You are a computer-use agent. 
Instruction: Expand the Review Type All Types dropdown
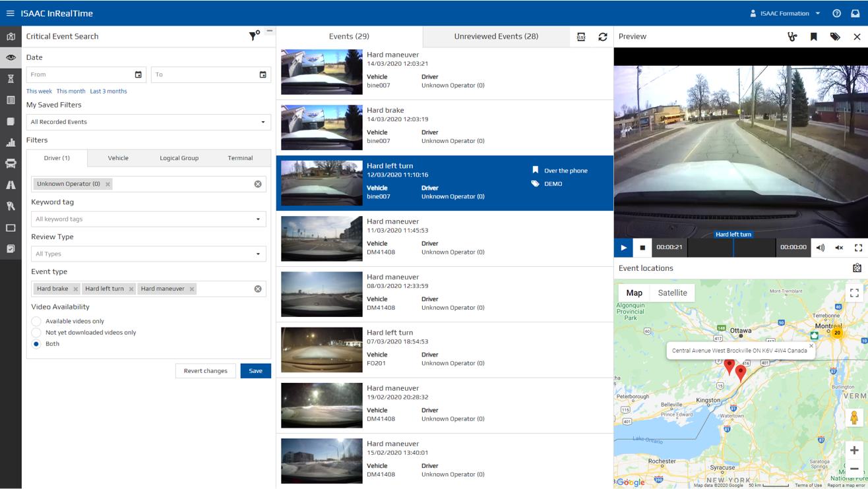[148, 254]
